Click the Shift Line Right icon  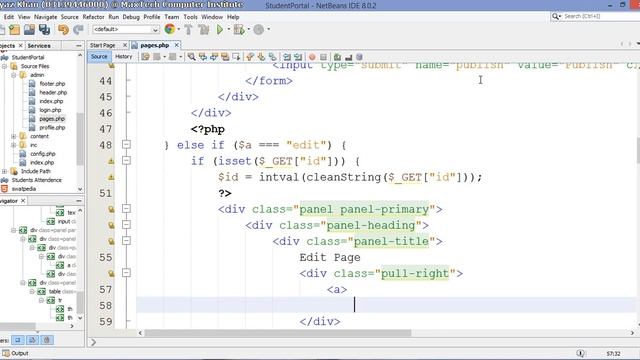tap(298, 57)
